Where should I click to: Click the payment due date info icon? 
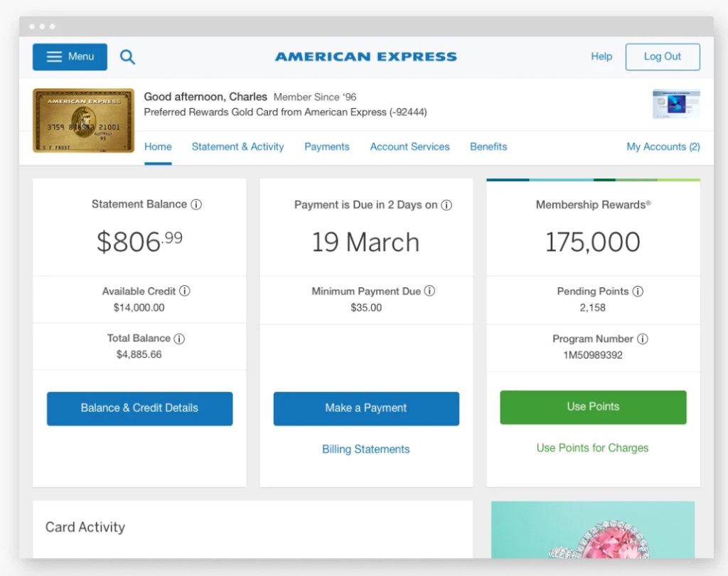446,205
